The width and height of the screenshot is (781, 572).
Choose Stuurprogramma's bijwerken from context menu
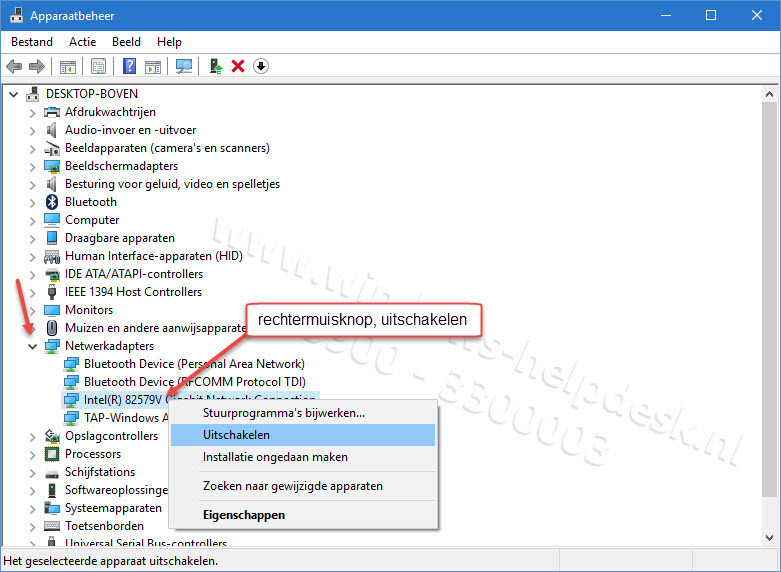(303, 413)
